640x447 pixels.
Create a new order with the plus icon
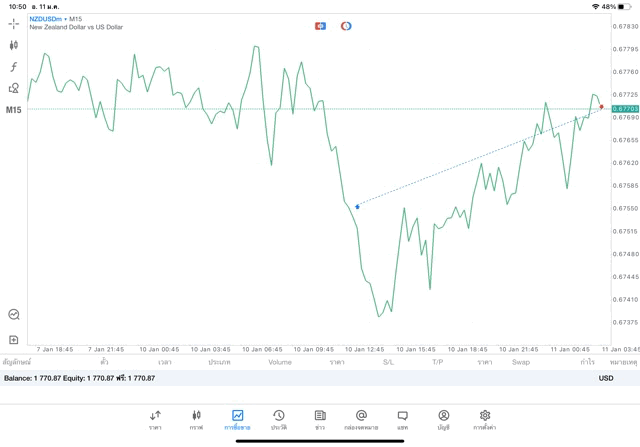[x=14, y=340]
